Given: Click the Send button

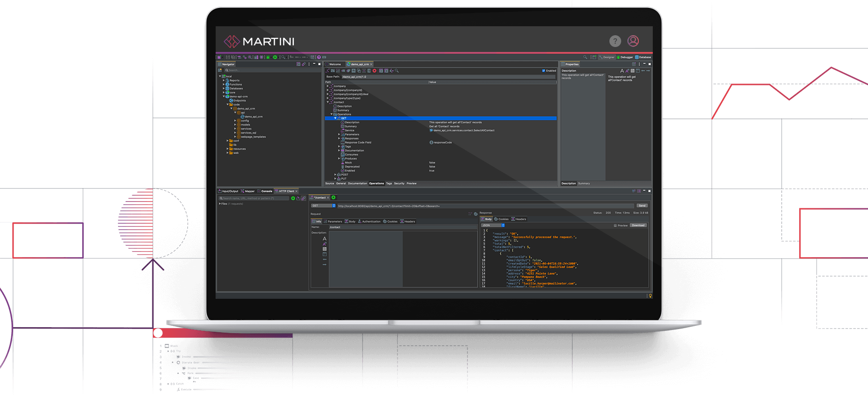Looking at the screenshot, I should coord(642,206).
